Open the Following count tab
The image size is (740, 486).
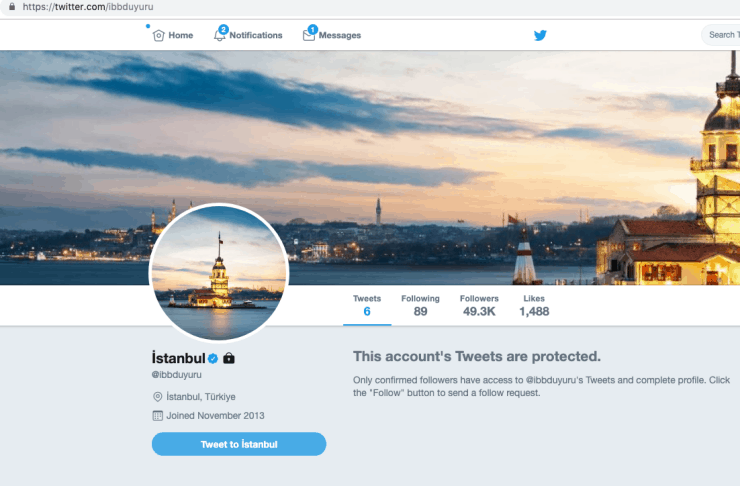(420, 305)
